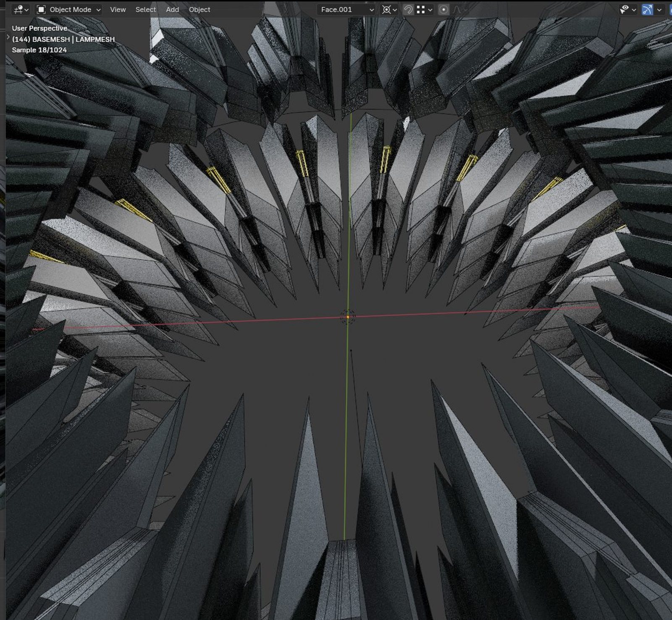This screenshot has height=620, width=672.
Task: Toggle snapping magnet icon
Action: point(407,9)
